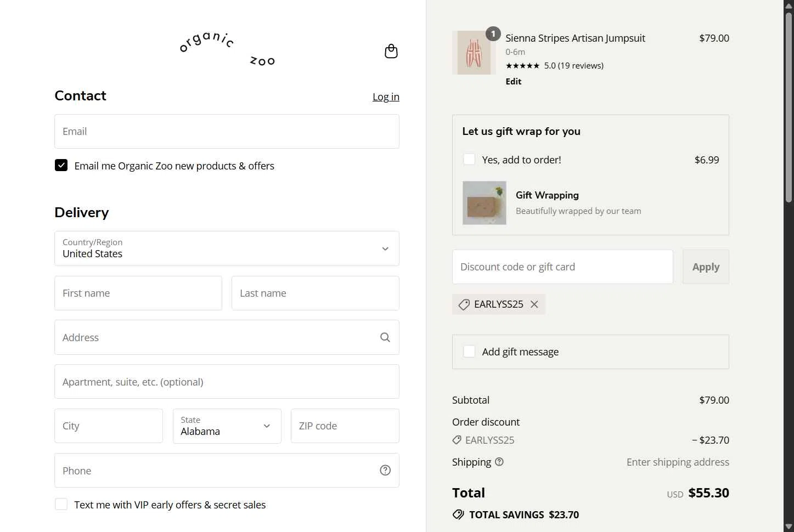Click the 0-6m size text
Screen dimensions: 794x532
pos(515,52)
